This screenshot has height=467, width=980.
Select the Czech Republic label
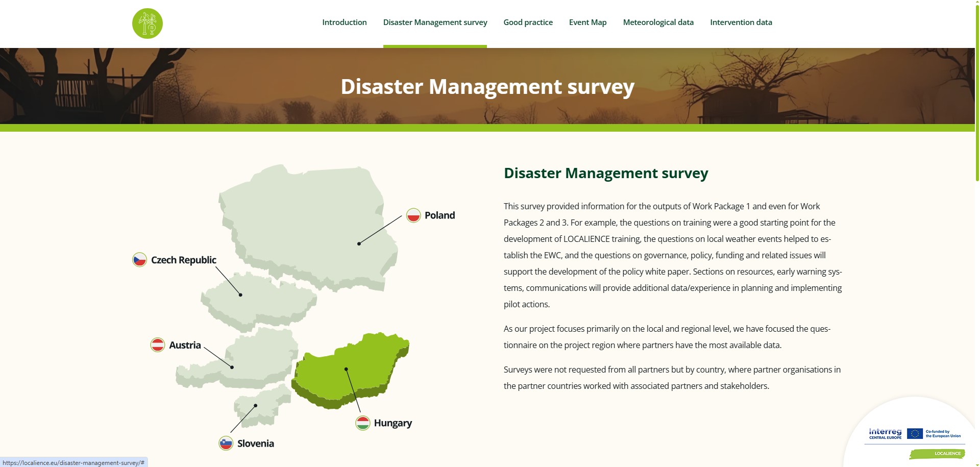(184, 260)
